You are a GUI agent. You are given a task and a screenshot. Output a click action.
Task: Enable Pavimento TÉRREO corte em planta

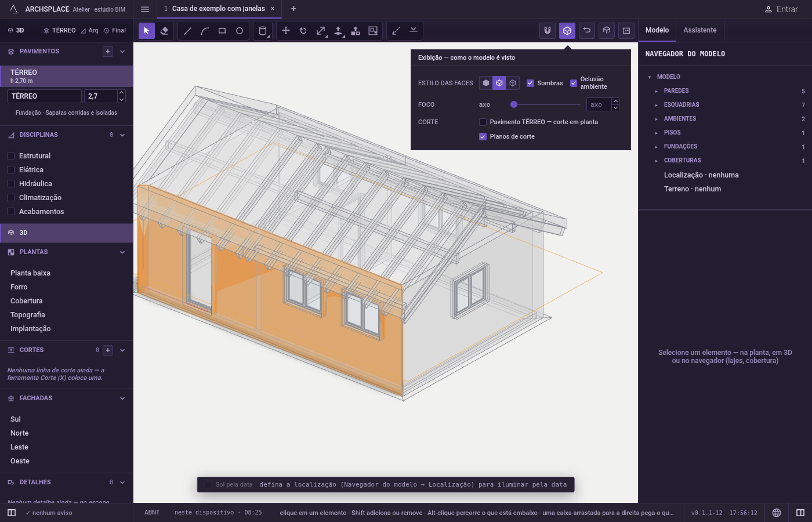coord(483,122)
